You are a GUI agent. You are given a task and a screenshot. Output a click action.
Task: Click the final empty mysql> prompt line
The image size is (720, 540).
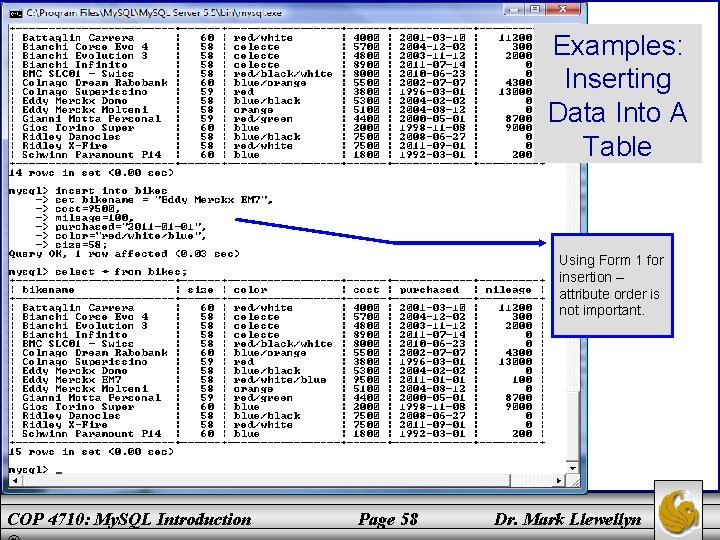point(35,469)
